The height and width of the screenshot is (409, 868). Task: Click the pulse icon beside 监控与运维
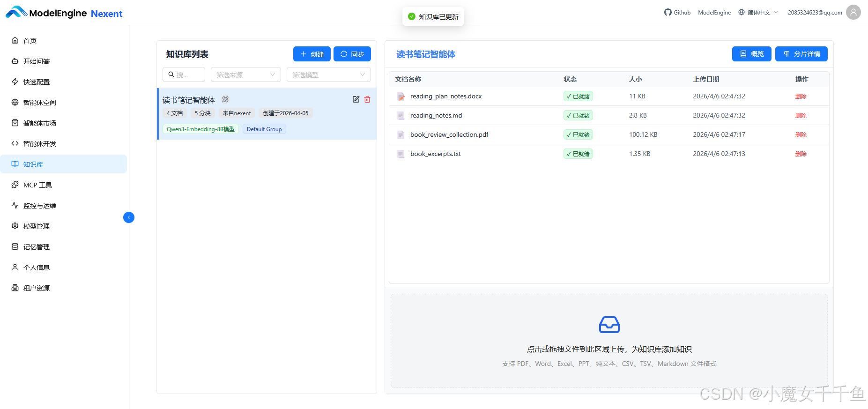[15, 205]
